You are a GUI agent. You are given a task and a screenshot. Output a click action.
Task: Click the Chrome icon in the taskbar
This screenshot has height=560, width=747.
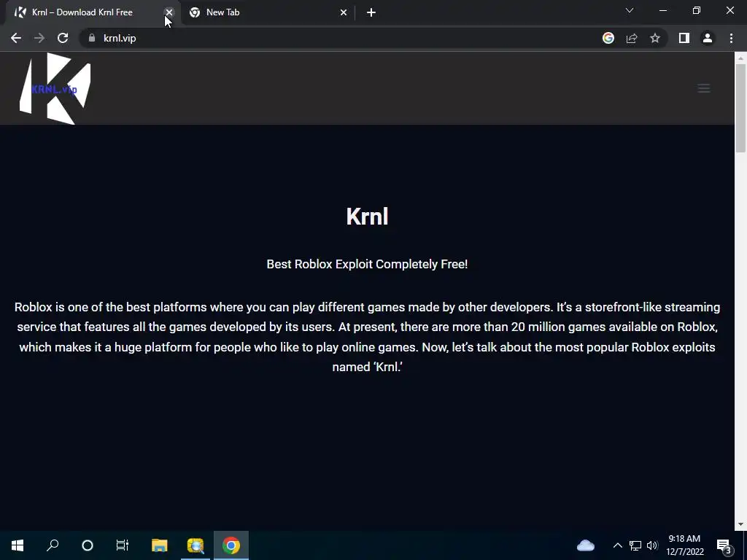tap(231, 545)
